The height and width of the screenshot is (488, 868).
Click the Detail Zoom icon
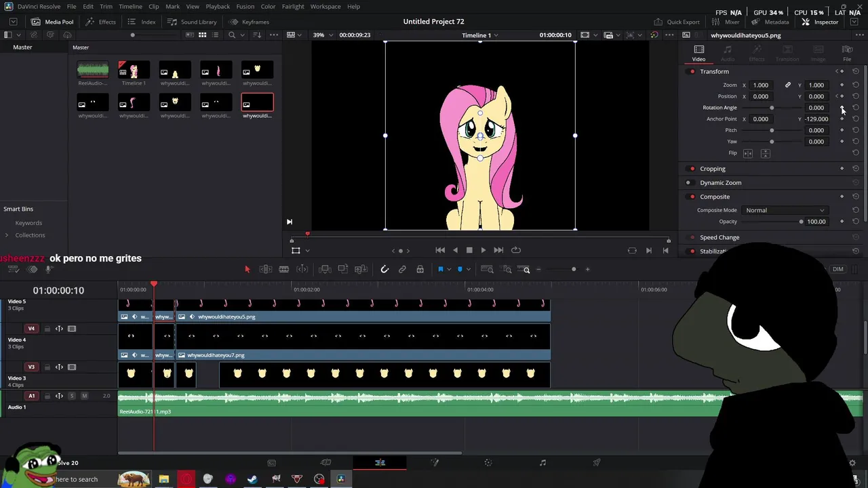[x=507, y=269]
